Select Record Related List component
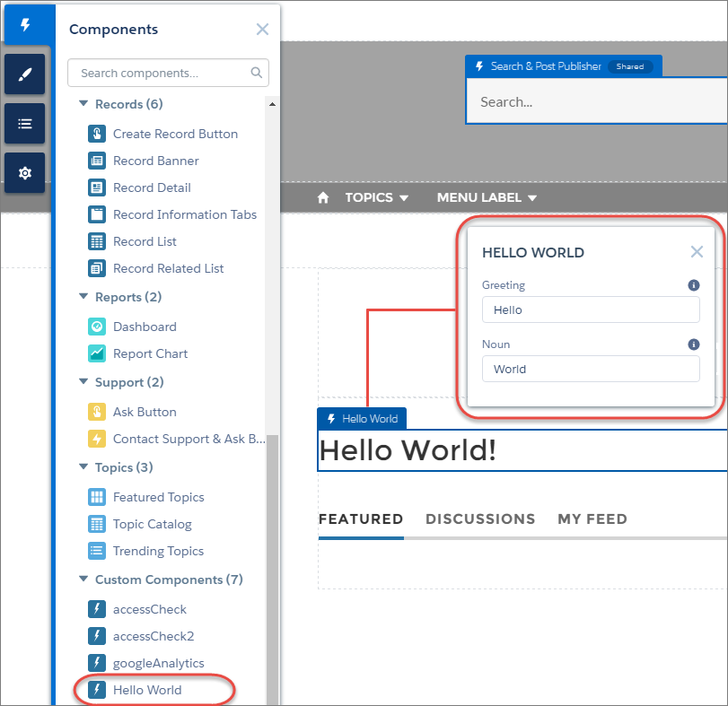728x706 pixels. pyautogui.click(x=169, y=268)
